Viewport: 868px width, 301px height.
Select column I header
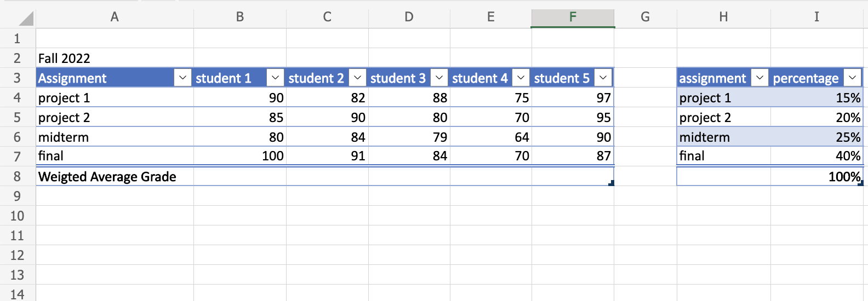[817, 17]
